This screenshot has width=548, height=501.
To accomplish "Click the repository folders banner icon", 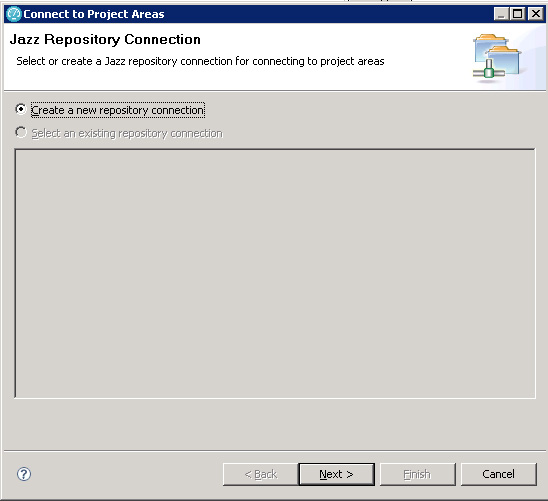I will (497, 58).
